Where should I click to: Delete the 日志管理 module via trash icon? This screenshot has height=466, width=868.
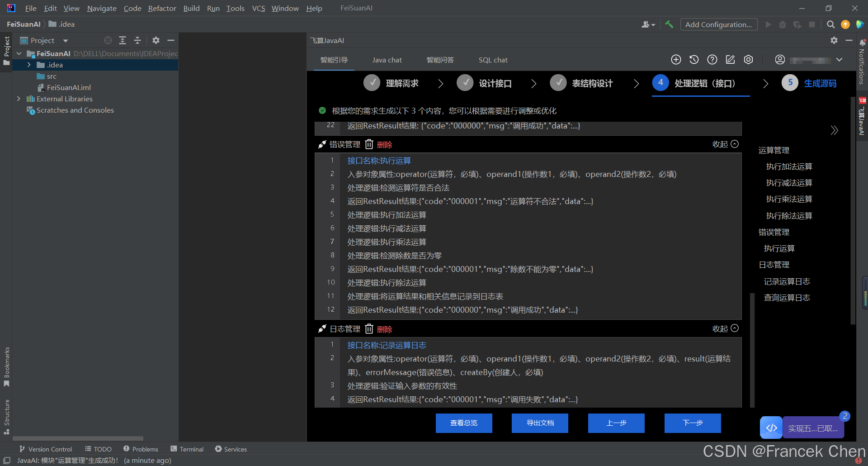tap(369, 328)
